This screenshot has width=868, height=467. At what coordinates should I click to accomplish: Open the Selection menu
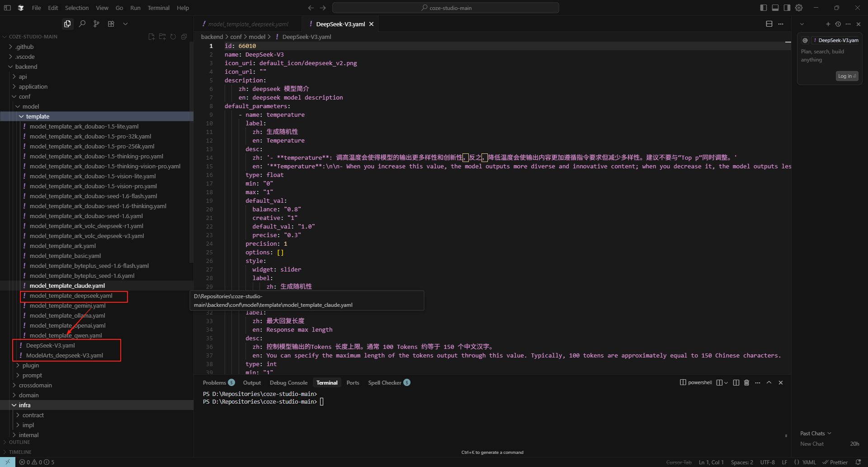pyautogui.click(x=77, y=8)
